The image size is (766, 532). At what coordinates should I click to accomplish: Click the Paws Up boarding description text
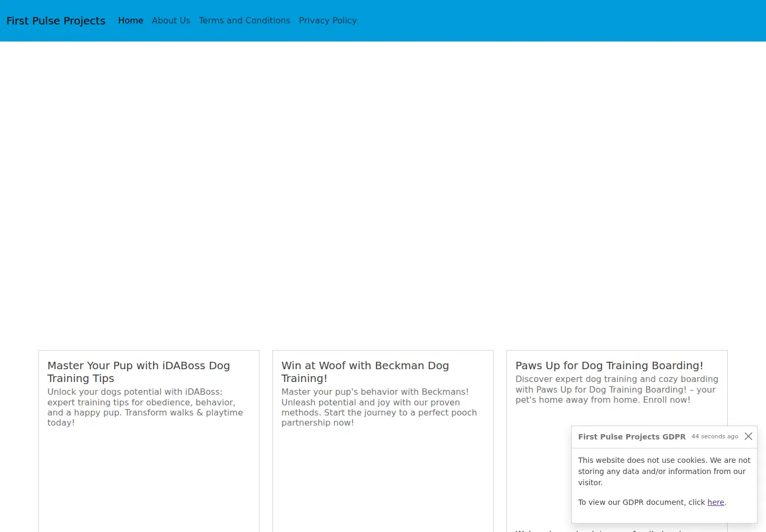(617, 389)
